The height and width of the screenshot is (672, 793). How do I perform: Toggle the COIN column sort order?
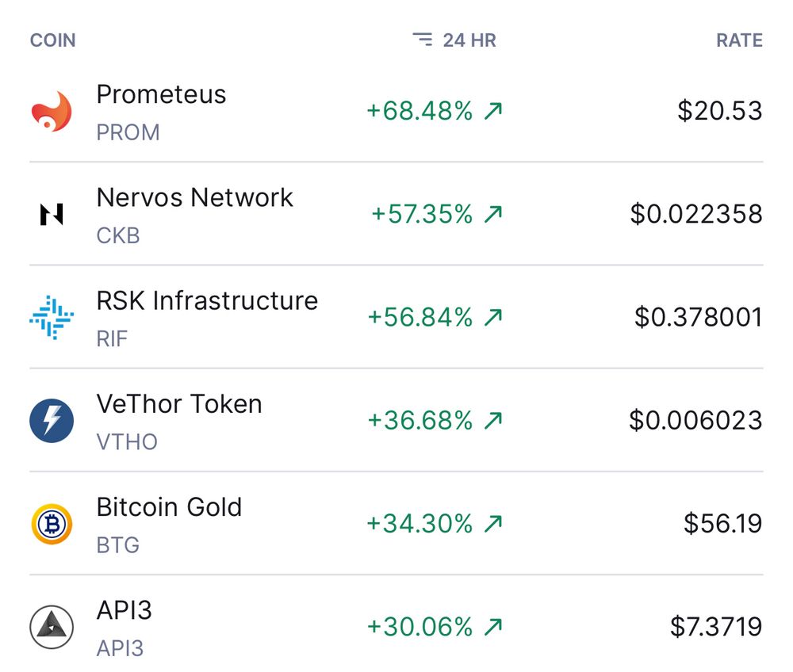coord(52,40)
